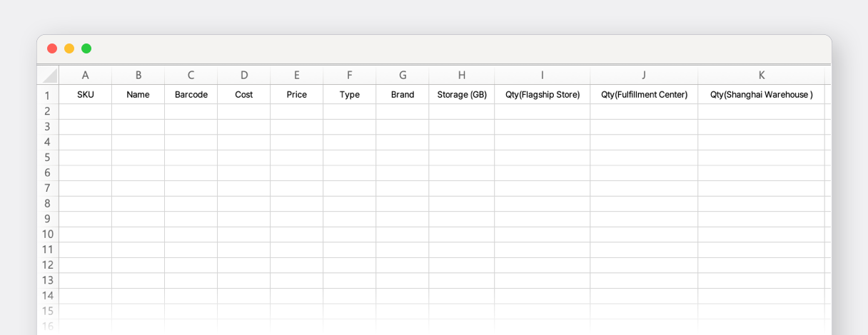Screen dimensions: 868x335
Task: Select row 1 header
Action: click(x=48, y=95)
